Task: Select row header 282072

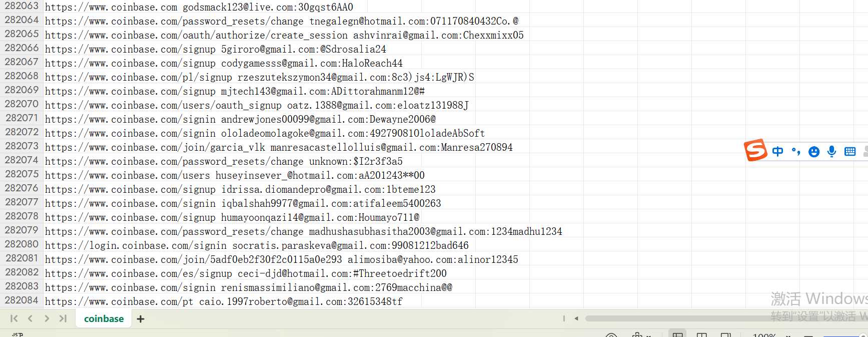Action: pyautogui.click(x=22, y=132)
